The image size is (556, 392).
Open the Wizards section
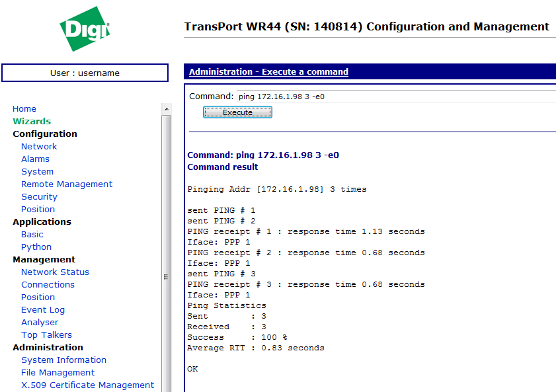point(32,122)
